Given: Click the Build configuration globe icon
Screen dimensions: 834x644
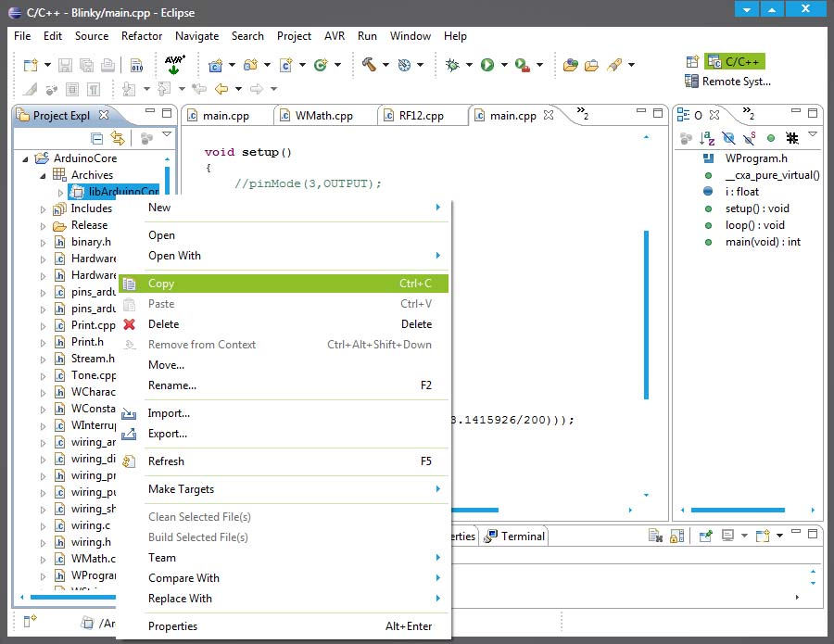Looking at the screenshot, I should click(x=404, y=65).
